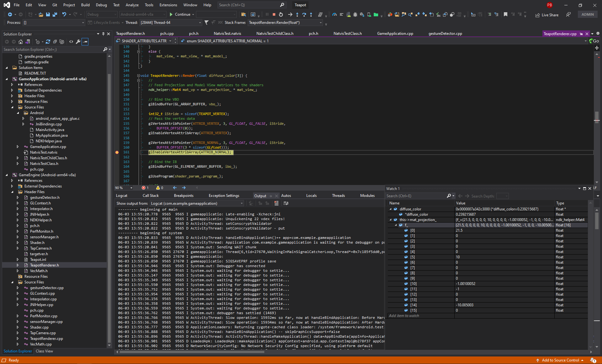The height and width of the screenshot is (364, 602).
Task: Click the breakpoint red dot on line 161
Action: point(117,152)
